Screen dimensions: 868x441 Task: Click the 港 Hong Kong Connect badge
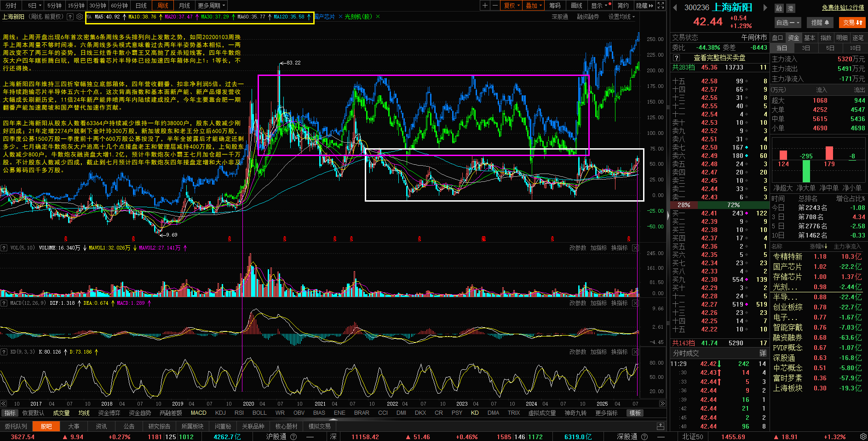(790, 8)
